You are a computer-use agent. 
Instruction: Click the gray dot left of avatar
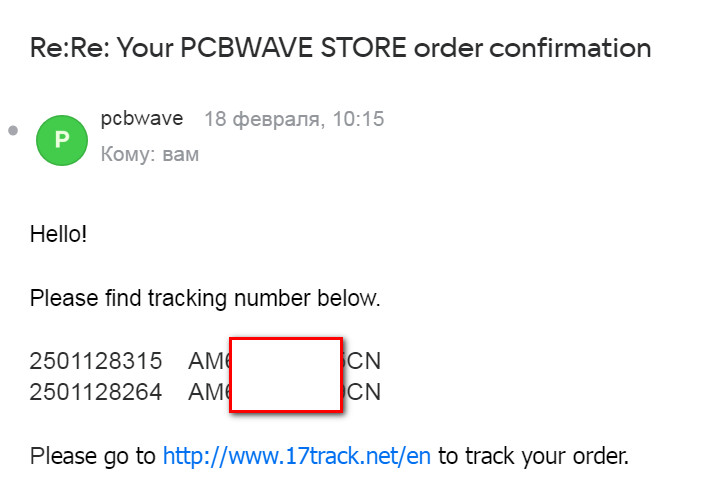click(x=12, y=131)
